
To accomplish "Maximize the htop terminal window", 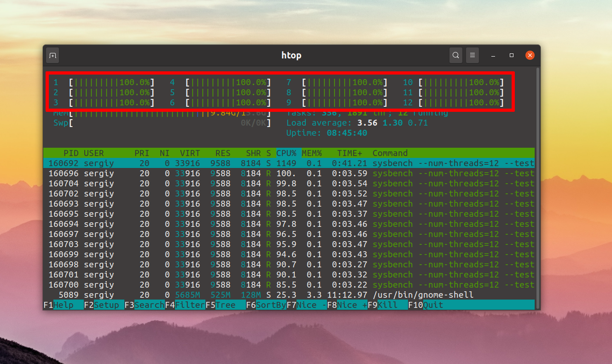I will 512,55.
